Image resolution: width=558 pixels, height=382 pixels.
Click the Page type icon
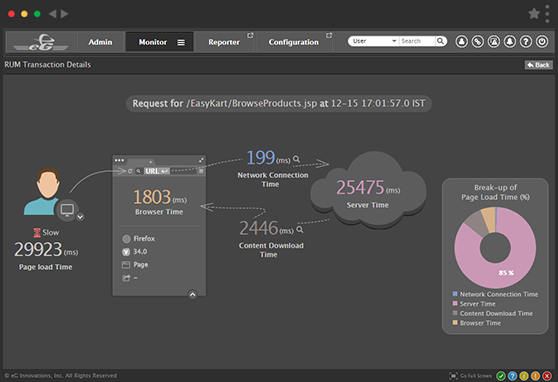(126, 265)
